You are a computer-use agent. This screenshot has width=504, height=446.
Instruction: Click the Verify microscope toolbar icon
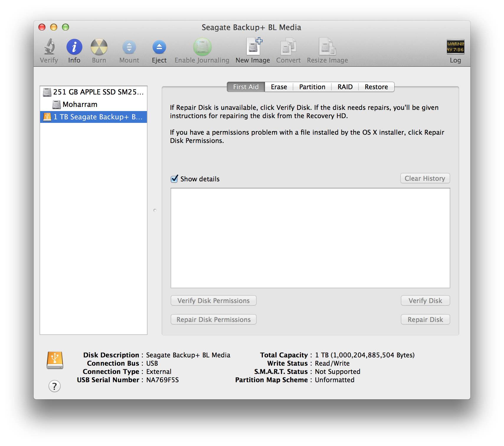click(49, 47)
